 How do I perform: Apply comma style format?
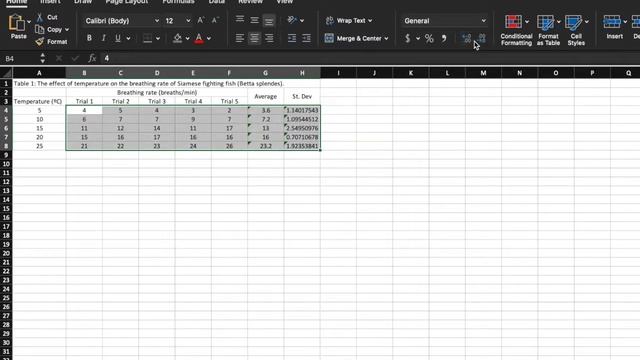coord(444,38)
